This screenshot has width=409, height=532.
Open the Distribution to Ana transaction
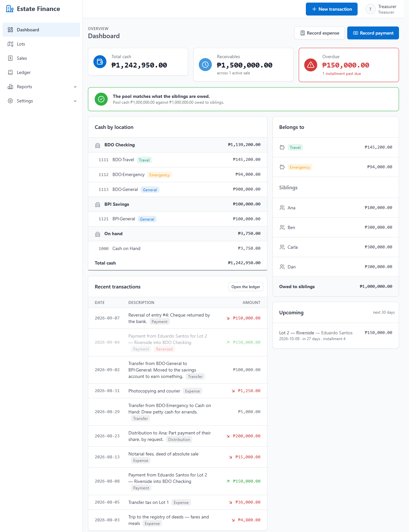[x=178, y=436]
